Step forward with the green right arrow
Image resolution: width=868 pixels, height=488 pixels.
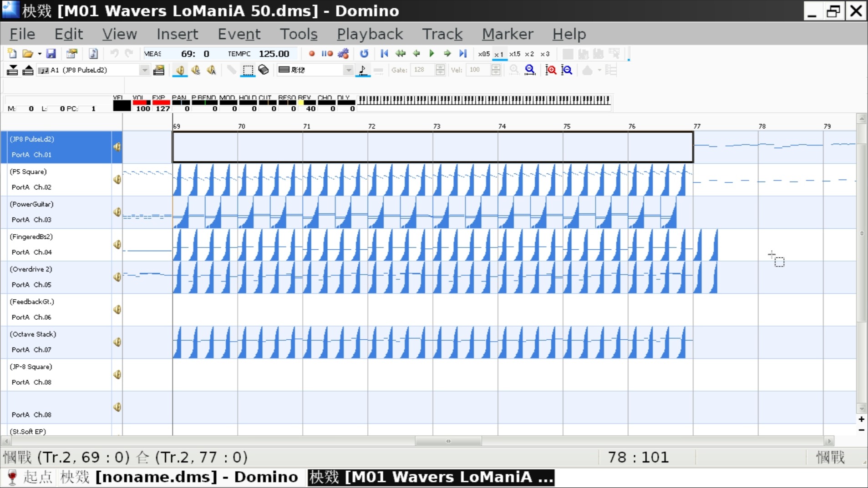pos(447,54)
